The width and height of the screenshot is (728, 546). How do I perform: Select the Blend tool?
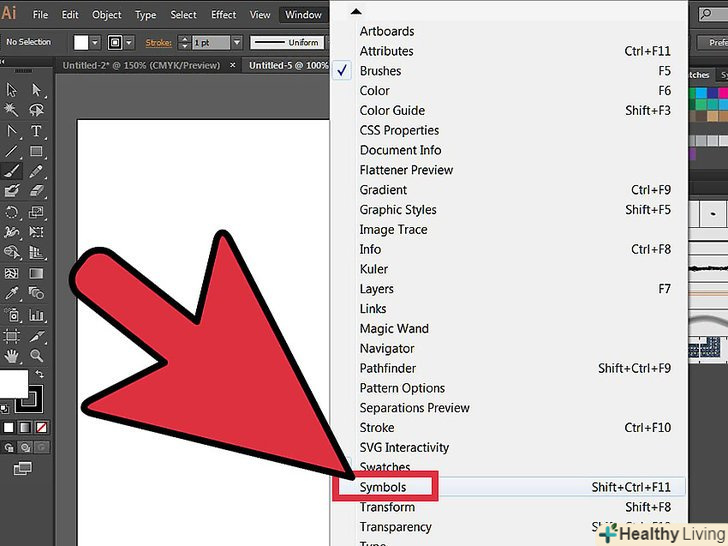click(36, 293)
